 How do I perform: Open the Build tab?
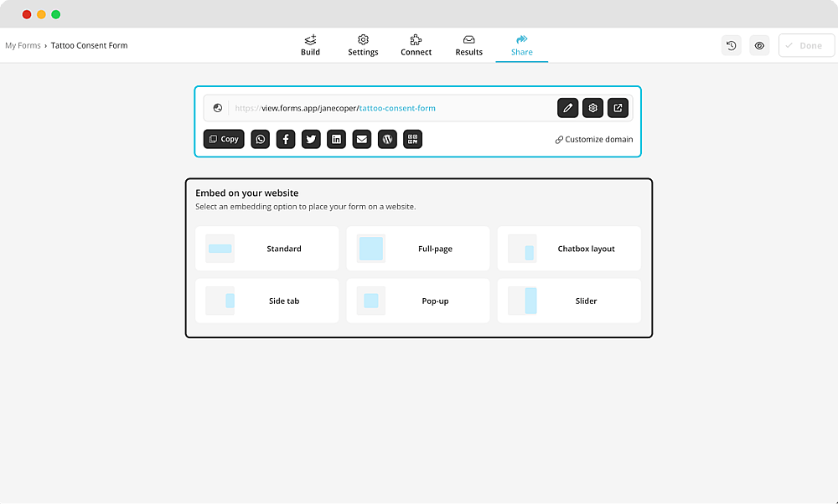click(310, 45)
